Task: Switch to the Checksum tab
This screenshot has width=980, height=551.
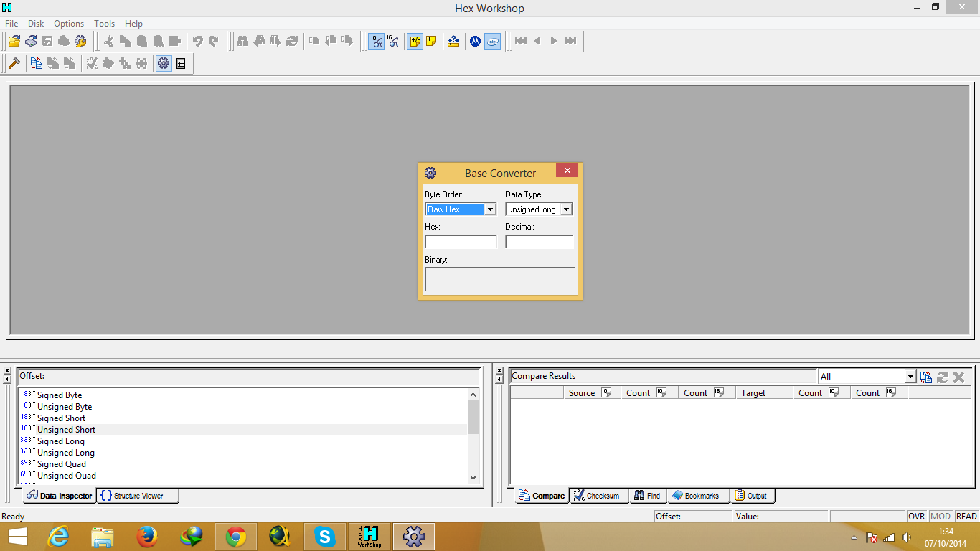Action: (x=599, y=496)
